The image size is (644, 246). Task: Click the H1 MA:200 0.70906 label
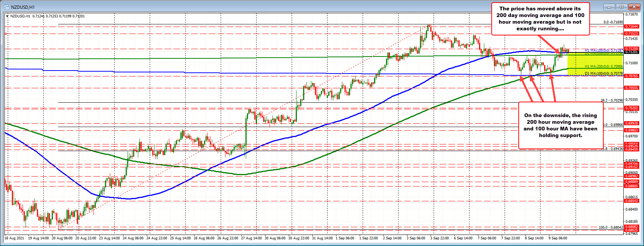click(603, 66)
